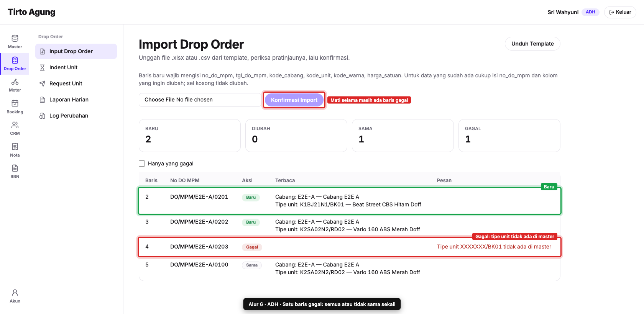Open the BBN document icon
The width and height of the screenshot is (644, 314).
pos(15,172)
